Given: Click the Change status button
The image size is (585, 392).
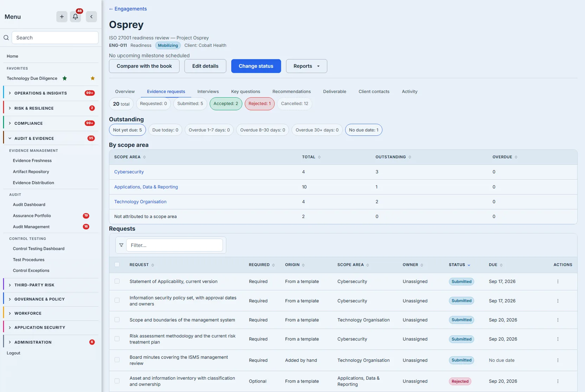Looking at the screenshot, I should (256, 66).
